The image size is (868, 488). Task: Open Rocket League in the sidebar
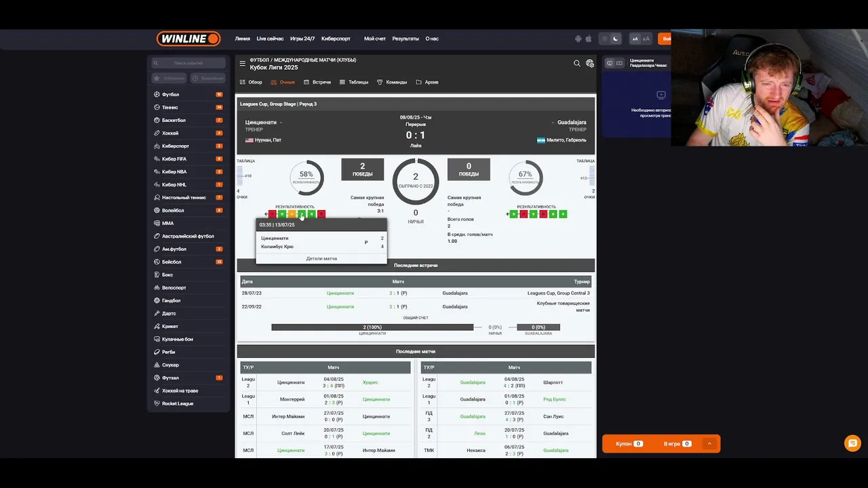[188, 403]
